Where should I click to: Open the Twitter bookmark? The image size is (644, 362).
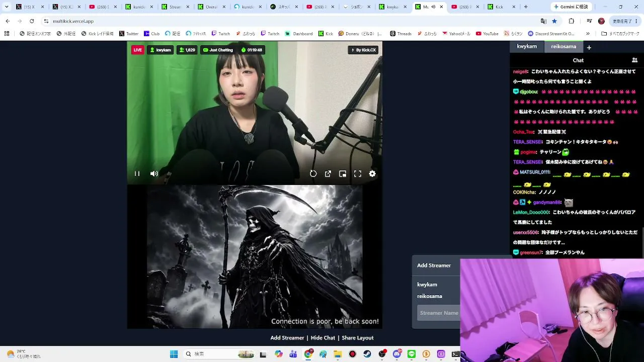click(129, 34)
